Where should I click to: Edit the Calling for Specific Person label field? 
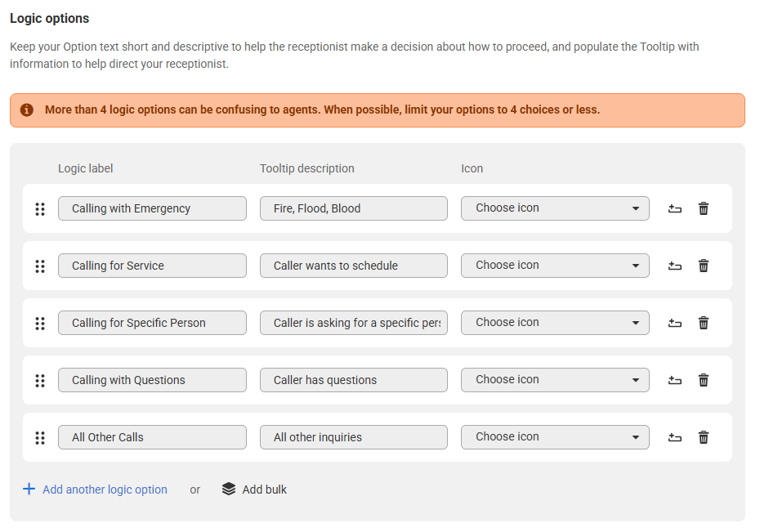152,323
